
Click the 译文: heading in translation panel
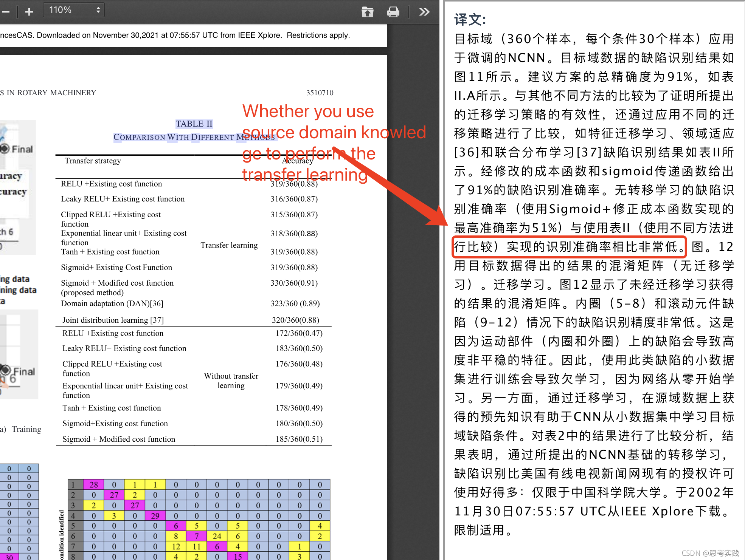470,20
